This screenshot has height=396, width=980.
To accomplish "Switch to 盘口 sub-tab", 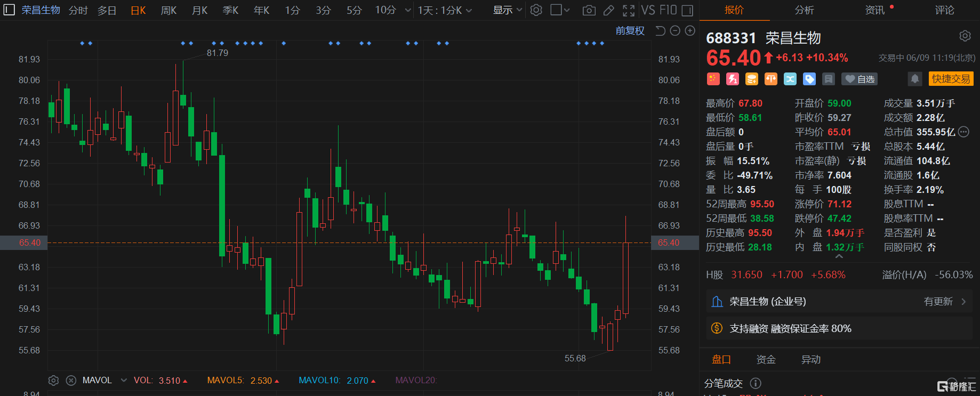I will pyautogui.click(x=721, y=360).
